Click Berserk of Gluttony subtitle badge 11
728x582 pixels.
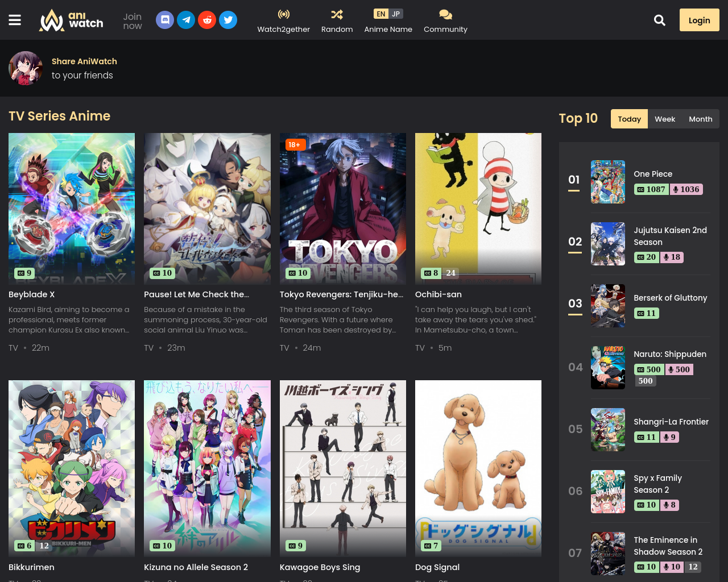(647, 313)
